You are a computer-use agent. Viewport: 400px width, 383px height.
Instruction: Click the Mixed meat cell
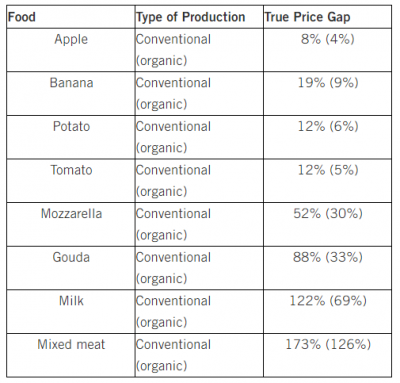tap(71, 345)
